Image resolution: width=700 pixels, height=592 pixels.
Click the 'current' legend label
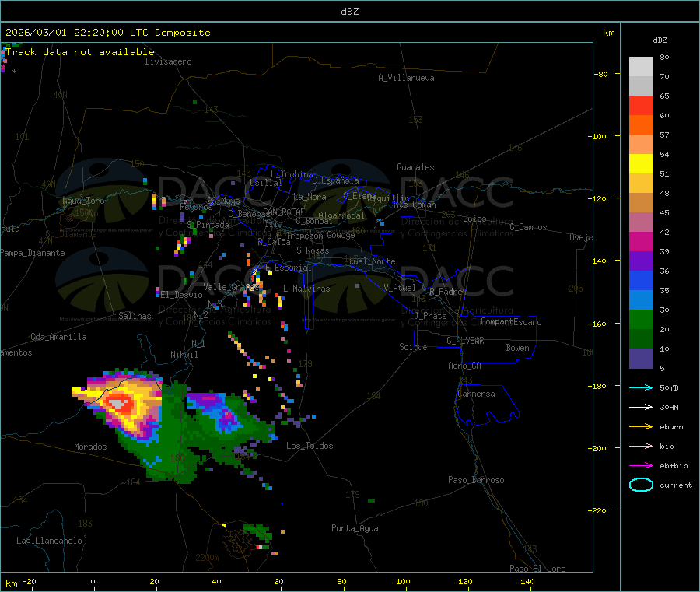pyautogui.click(x=676, y=485)
